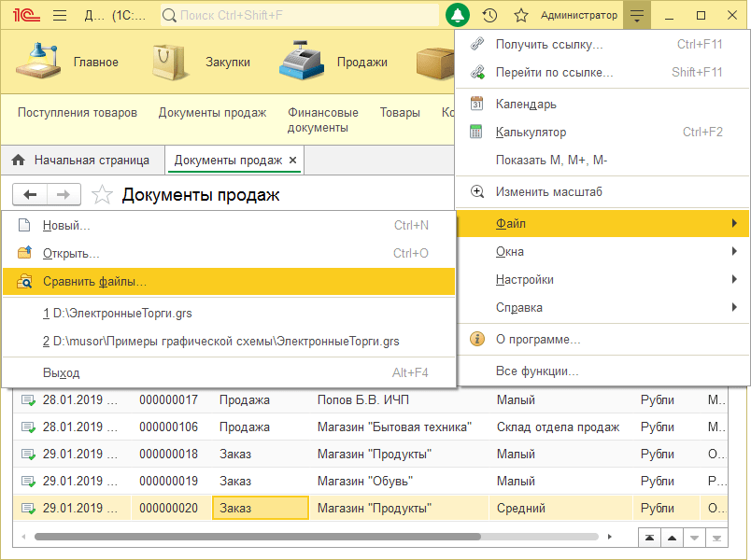Go back with the left arrow
Viewport: 751px width, 560px height.
tap(30, 194)
